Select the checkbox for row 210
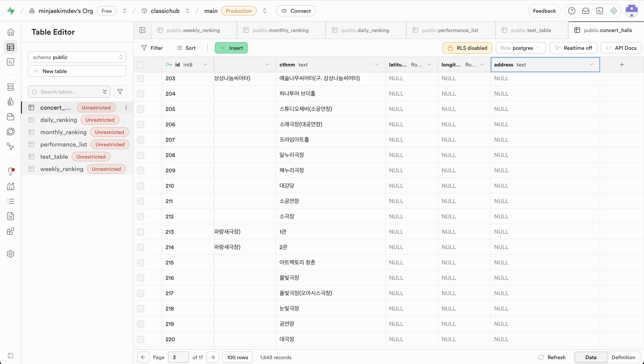The image size is (644, 364). click(x=141, y=186)
